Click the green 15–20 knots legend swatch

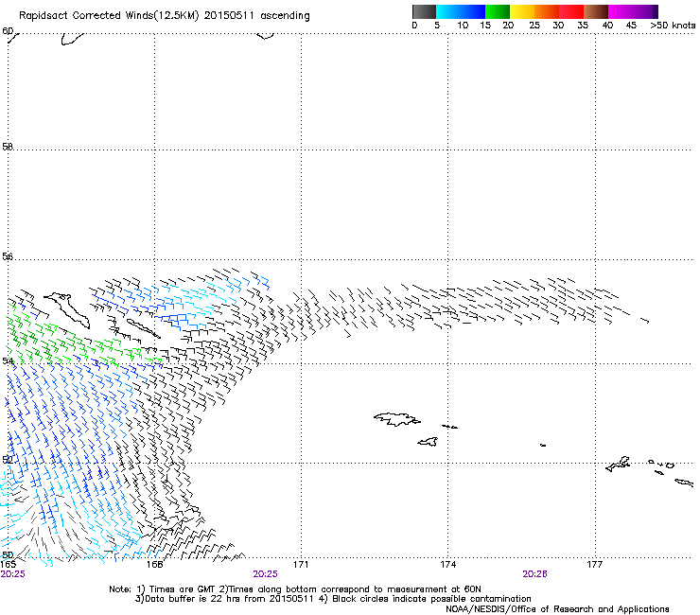tap(498, 11)
